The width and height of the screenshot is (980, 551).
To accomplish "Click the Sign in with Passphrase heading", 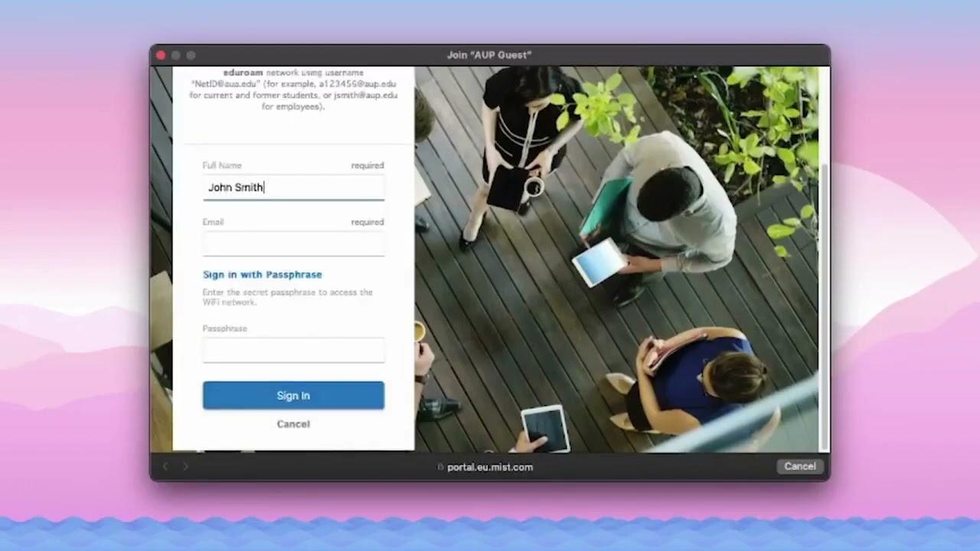I will pos(262,274).
